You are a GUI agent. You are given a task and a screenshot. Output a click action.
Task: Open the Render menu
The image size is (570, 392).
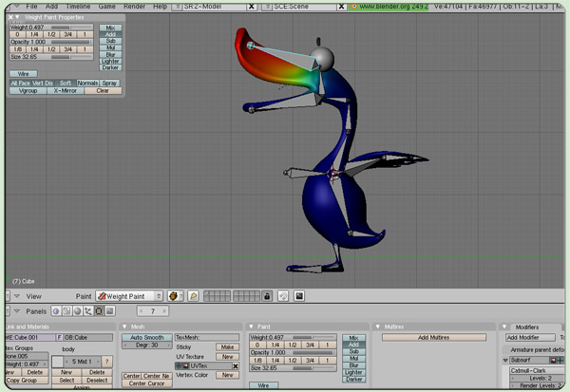click(x=134, y=7)
